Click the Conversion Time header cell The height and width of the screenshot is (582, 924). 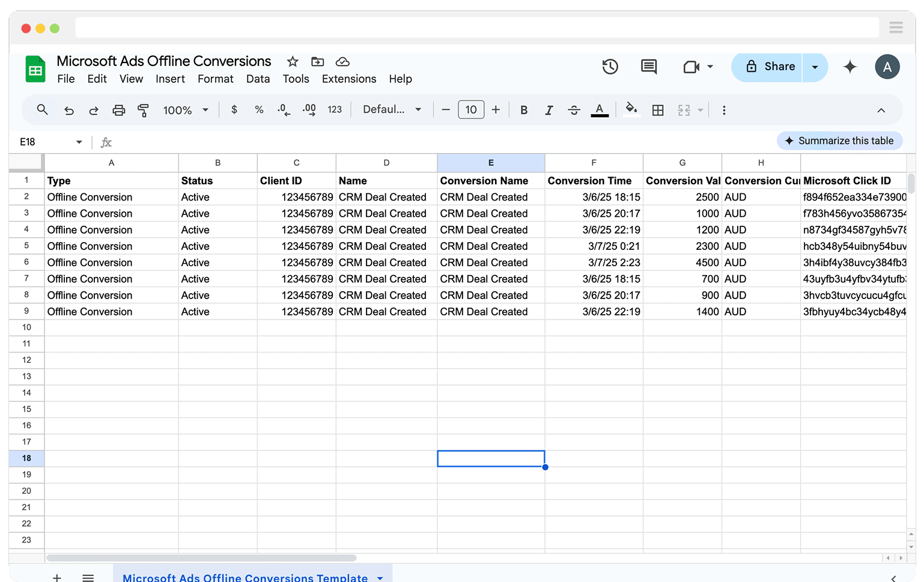click(594, 181)
